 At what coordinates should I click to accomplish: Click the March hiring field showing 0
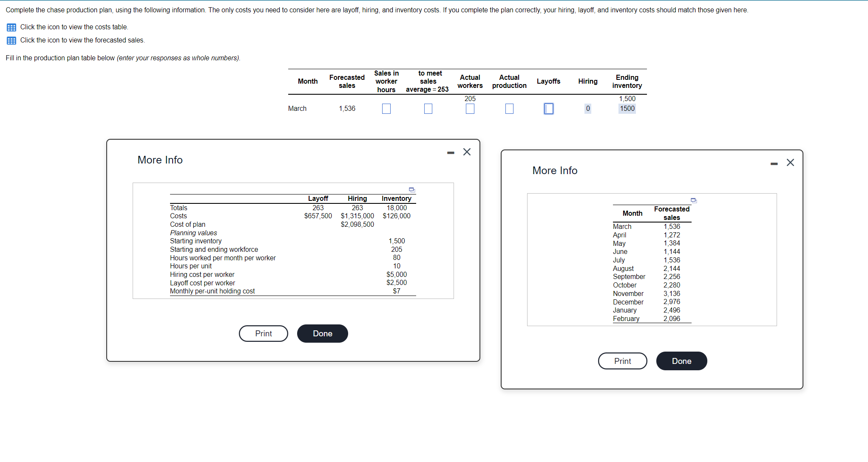tap(587, 109)
